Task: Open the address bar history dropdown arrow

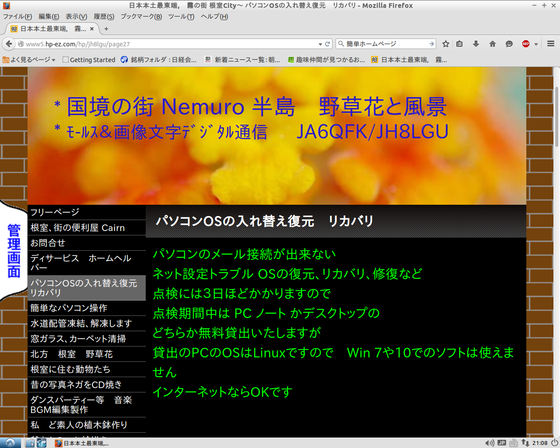Action: click(320, 44)
